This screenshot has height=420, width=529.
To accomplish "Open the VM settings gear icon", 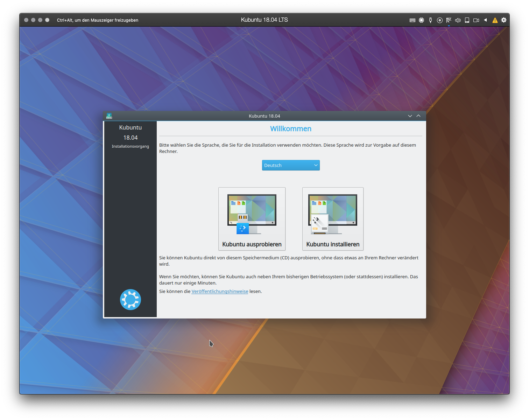I will point(504,20).
